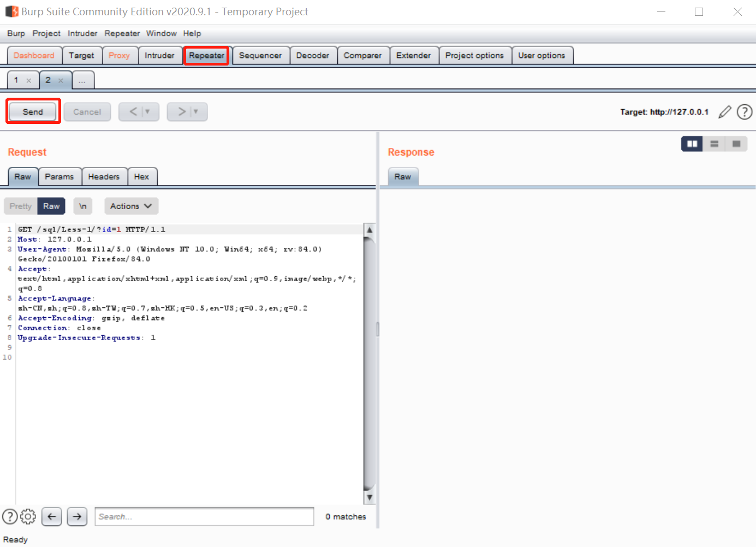
Task: Open the Intruder menu in menu bar
Action: pos(82,33)
